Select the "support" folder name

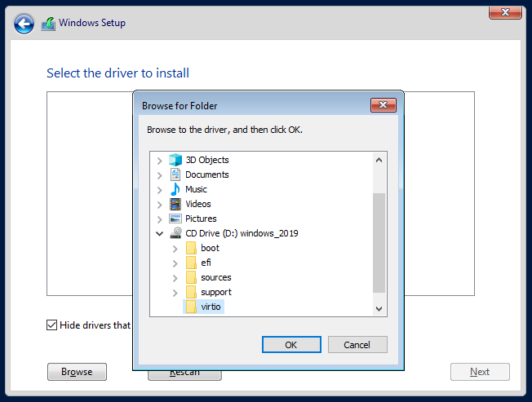point(216,292)
